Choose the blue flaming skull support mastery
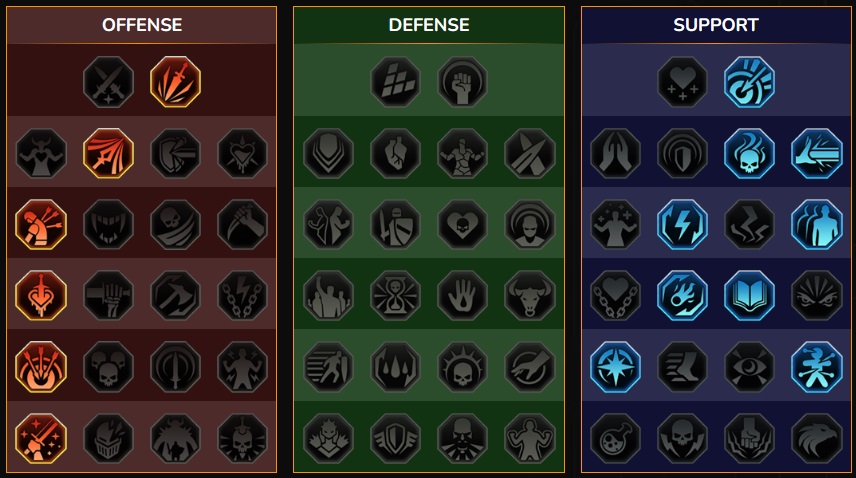 click(749, 153)
